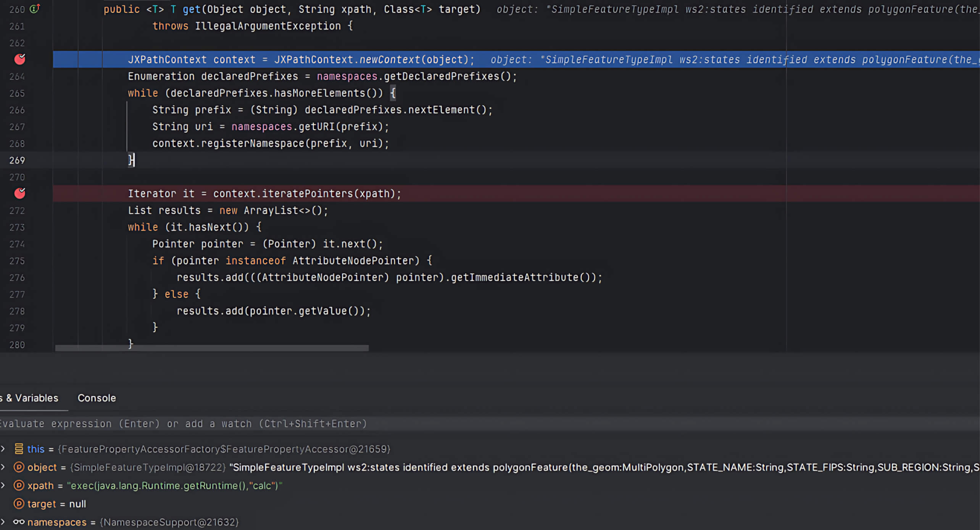This screenshot has width=980, height=530.
Task: Click the parameter icon beside 'object'
Action: click(19, 467)
